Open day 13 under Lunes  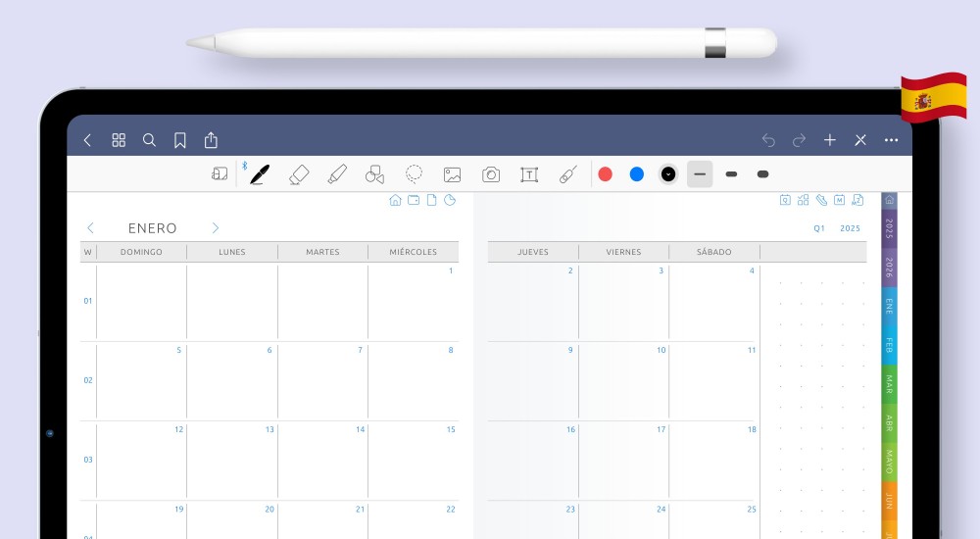[x=269, y=429]
